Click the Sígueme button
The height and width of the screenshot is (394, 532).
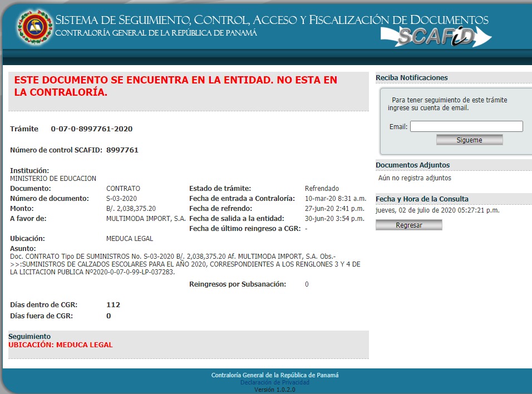[x=469, y=140]
